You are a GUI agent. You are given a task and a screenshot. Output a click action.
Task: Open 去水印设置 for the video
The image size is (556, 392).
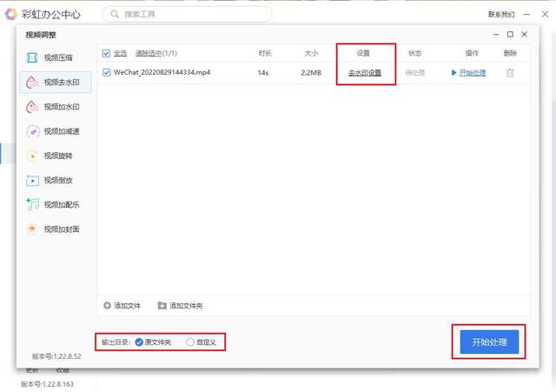pyautogui.click(x=365, y=73)
